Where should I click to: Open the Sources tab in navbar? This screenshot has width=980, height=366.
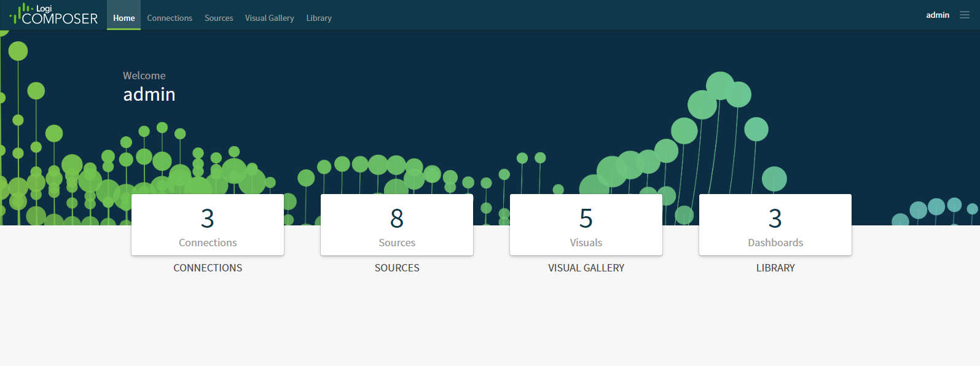click(x=219, y=18)
